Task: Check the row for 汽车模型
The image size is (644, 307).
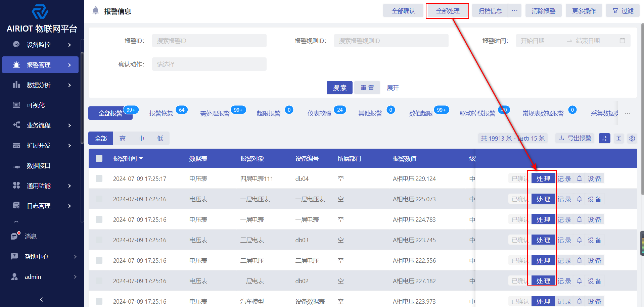Action: coord(99,301)
